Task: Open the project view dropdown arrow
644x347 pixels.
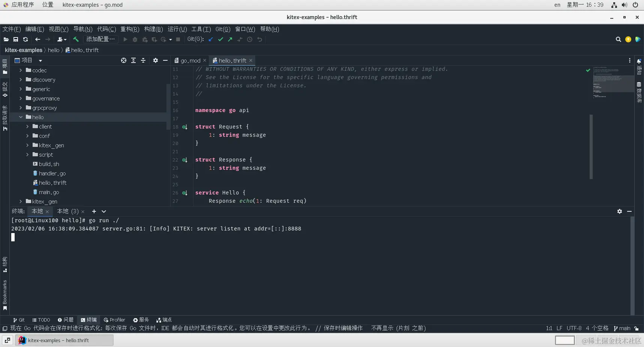Action: pyautogui.click(x=40, y=61)
